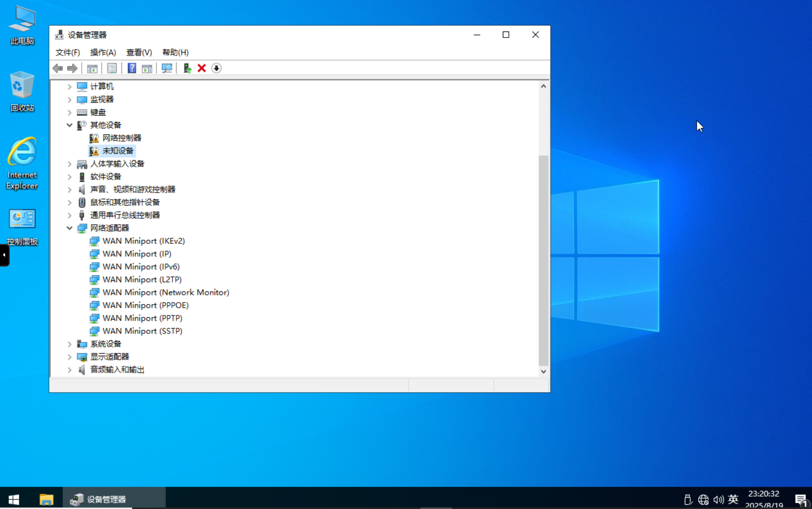812x509 pixels.
Task: Open the Control Panel desktop icon
Action: pyautogui.click(x=22, y=226)
